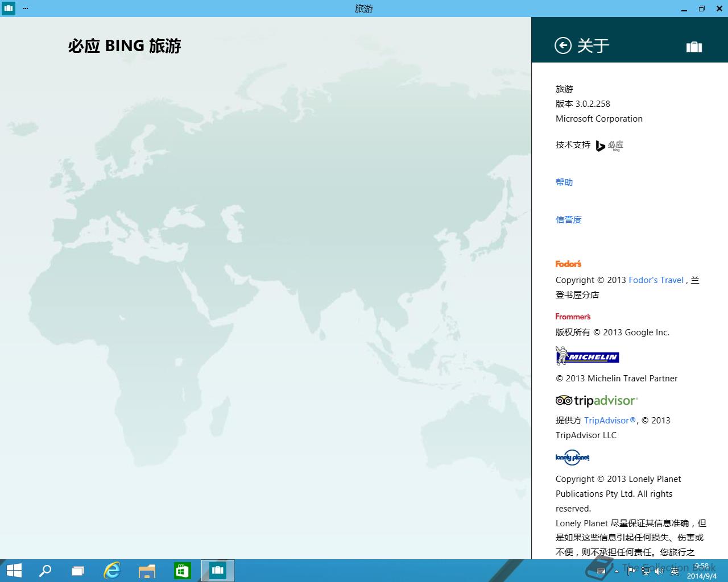Viewport: 728px width, 582px height.
Task: Click the Frommer's logo
Action: point(573,317)
